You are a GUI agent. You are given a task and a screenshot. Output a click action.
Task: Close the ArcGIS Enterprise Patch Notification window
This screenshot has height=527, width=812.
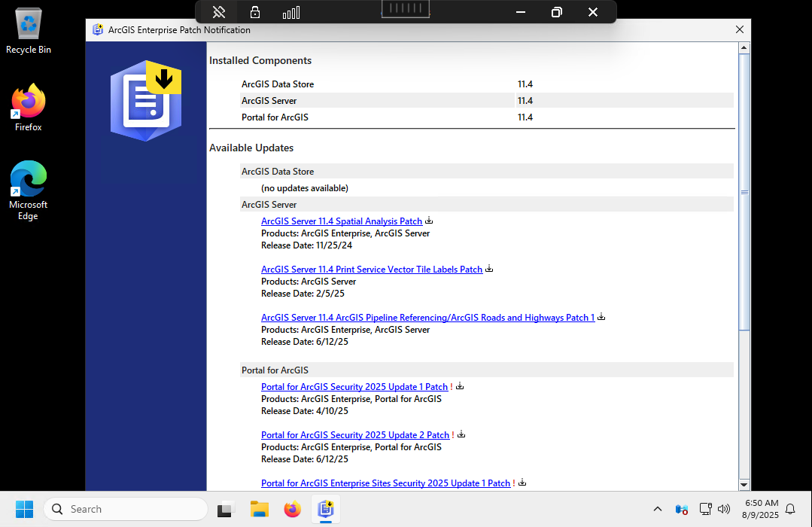coord(739,30)
